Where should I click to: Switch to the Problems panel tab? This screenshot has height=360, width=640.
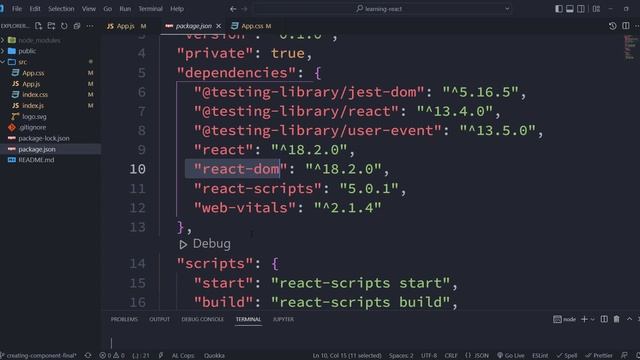click(124, 319)
